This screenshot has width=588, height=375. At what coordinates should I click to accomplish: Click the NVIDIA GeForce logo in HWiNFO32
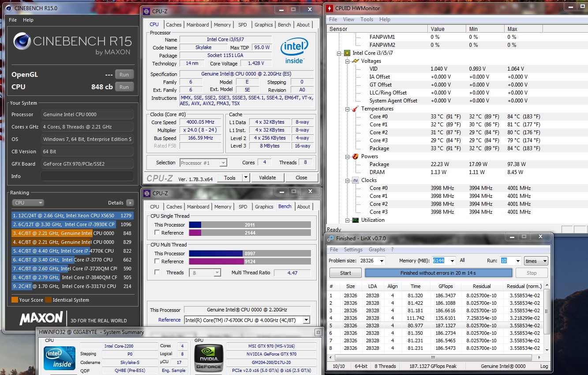[209, 357]
